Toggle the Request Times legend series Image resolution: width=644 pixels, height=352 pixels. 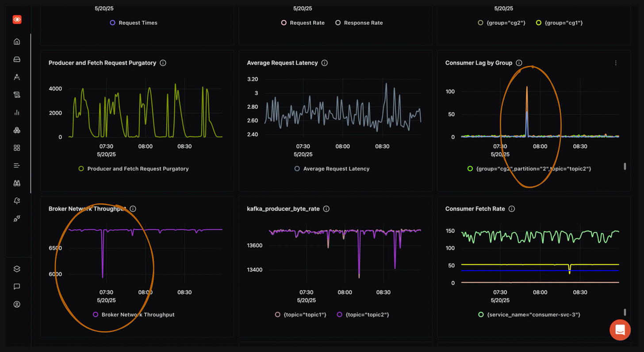coord(133,23)
